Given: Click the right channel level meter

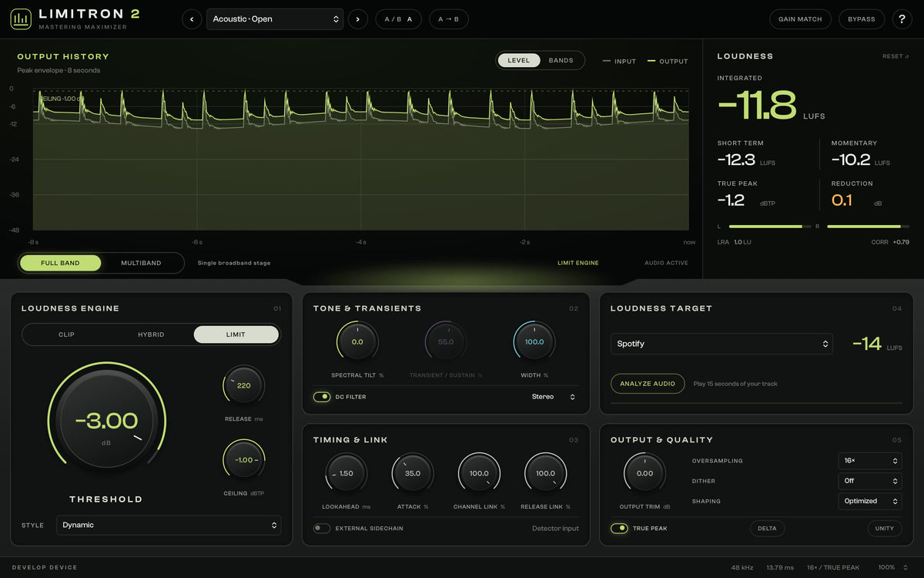Looking at the screenshot, I should pyautogui.click(x=869, y=227).
